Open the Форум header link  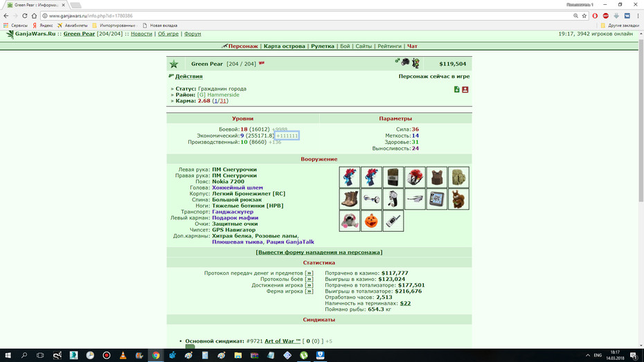click(x=193, y=34)
